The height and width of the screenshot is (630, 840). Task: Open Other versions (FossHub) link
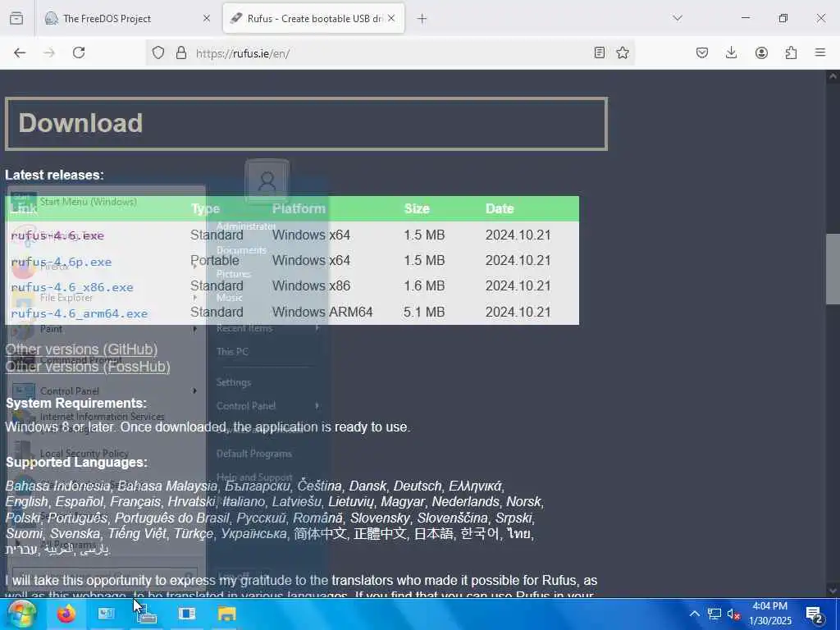[x=88, y=367]
